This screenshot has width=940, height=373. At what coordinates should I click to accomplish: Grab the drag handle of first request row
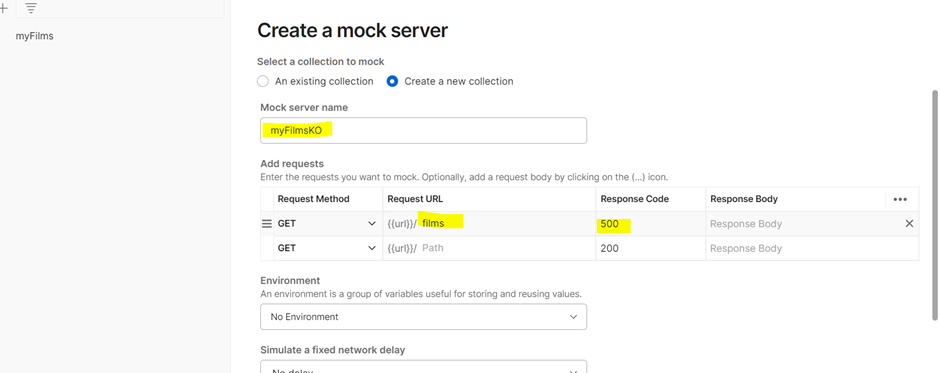tap(267, 224)
